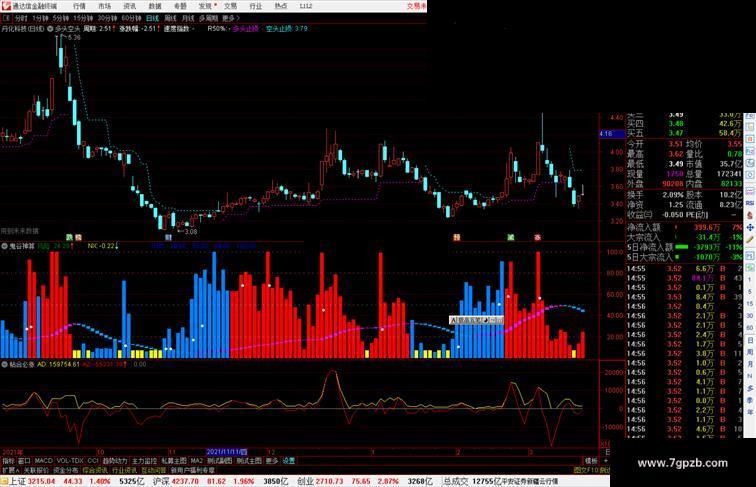Click the 模板 template button
The width and height of the screenshot is (756, 487).
click(591, 461)
